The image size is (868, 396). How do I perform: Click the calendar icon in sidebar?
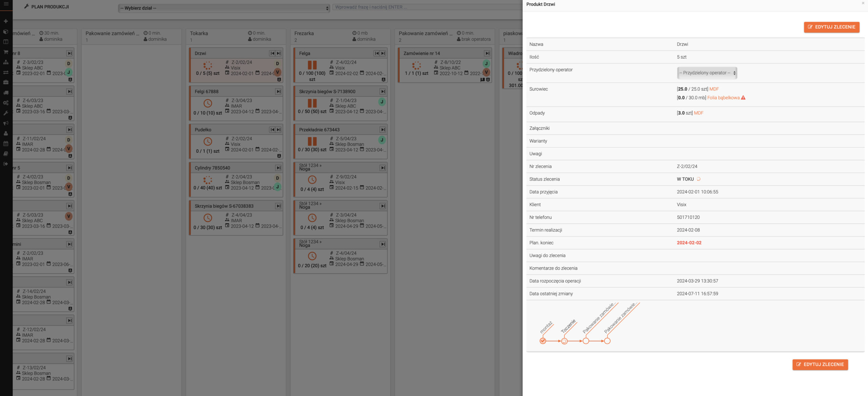tap(6, 144)
